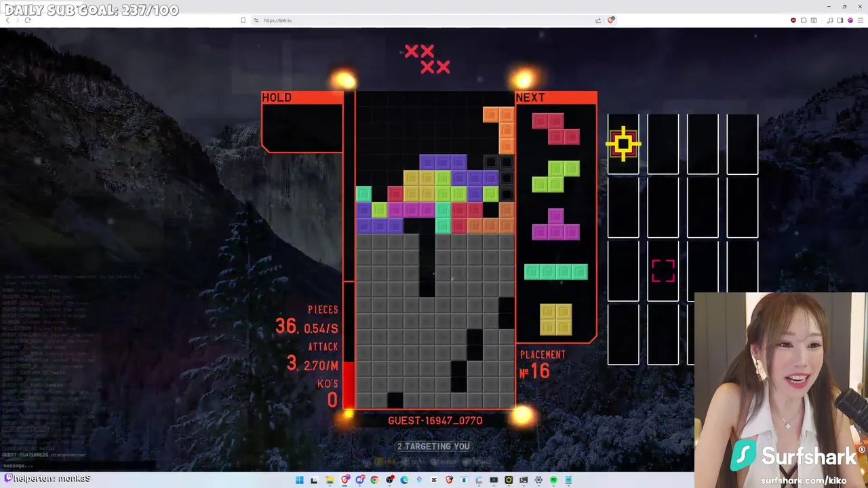Open the Settings gear in taskbar
The height and width of the screenshot is (488, 868).
[538, 481]
